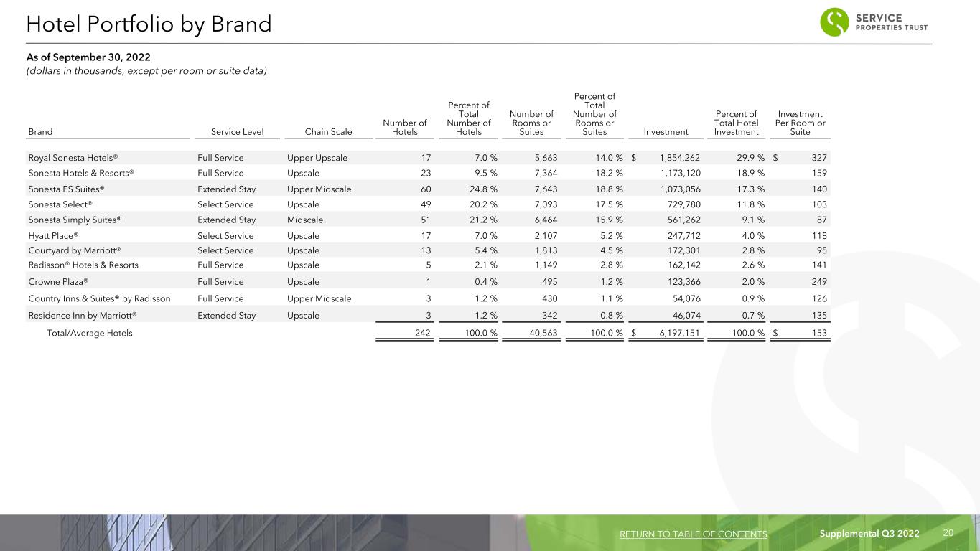
Task: Click the page number 20 in footer
Action: coord(948,533)
